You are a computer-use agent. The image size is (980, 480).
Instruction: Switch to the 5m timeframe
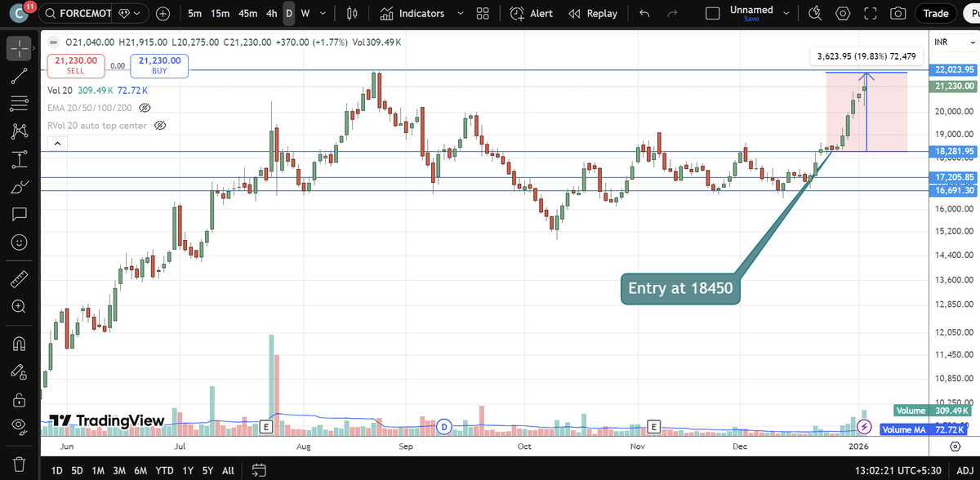(195, 14)
